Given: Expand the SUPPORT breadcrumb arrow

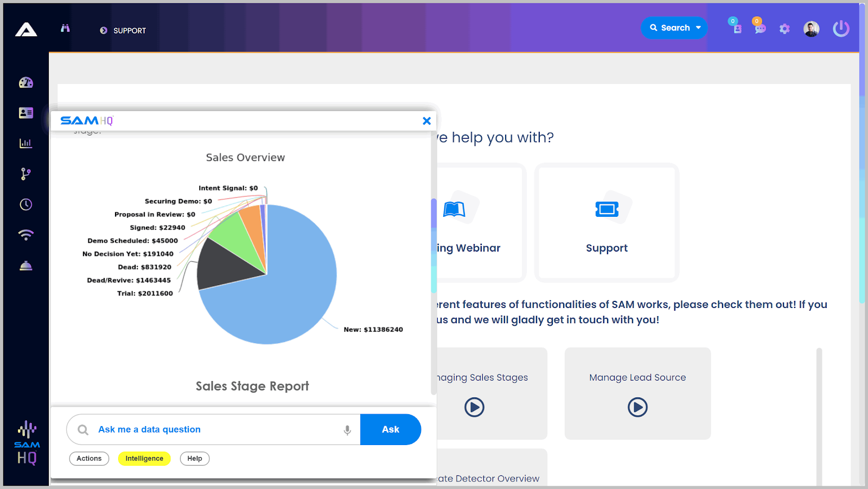Looking at the screenshot, I should 104,31.
